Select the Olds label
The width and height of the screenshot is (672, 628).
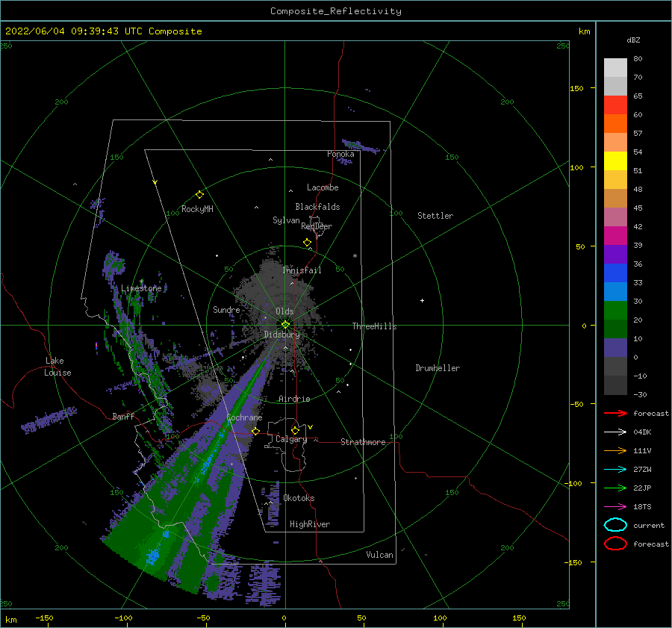point(284,311)
